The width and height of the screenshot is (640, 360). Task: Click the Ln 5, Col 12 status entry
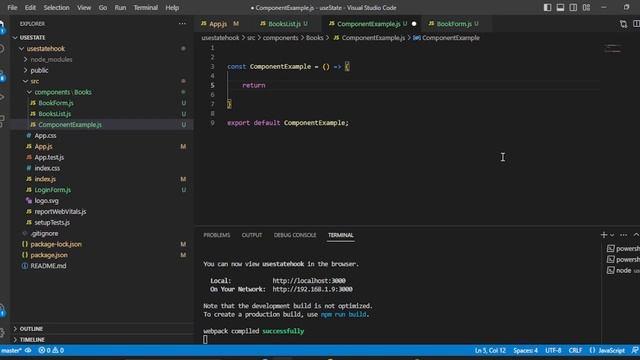(490, 350)
